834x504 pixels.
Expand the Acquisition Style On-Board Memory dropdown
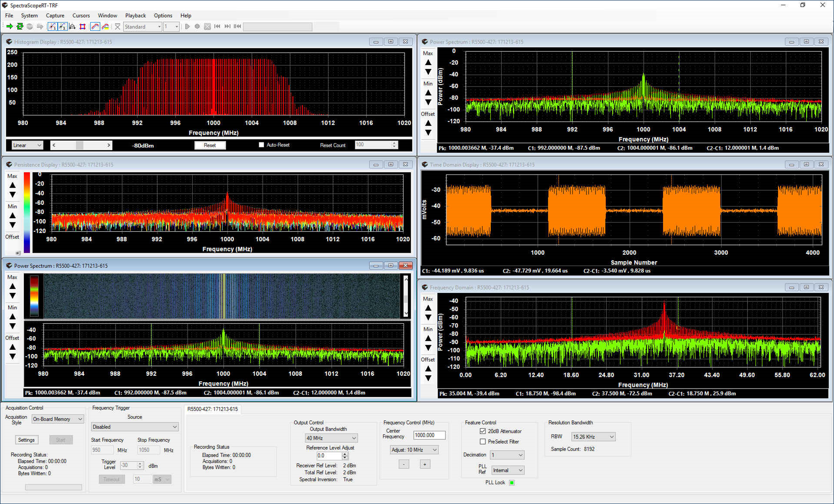click(x=57, y=419)
